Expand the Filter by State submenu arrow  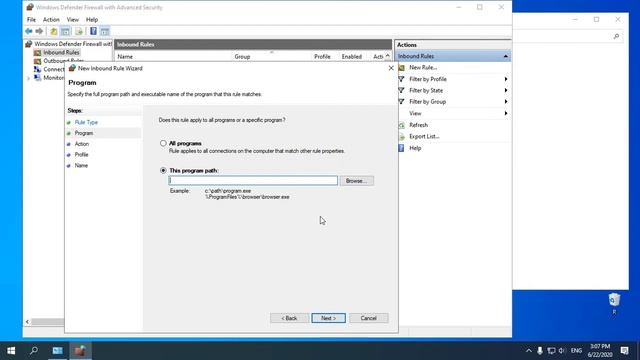(506, 90)
